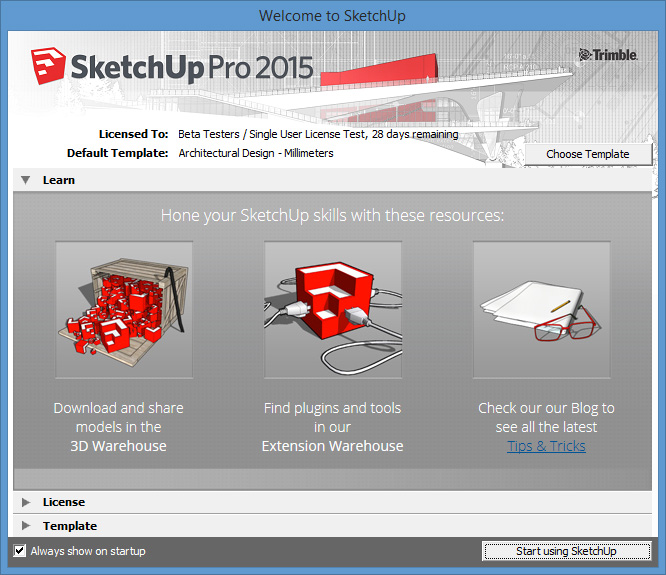Uncheck Always show on startup checkbox
Viewport: 666px width, 575px height.
(20, 551)
